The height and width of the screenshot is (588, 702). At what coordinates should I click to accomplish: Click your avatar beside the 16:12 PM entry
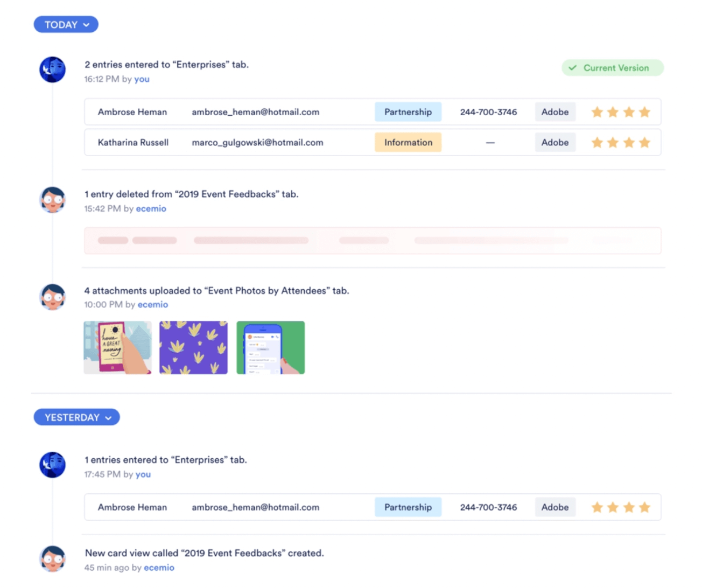52,69
